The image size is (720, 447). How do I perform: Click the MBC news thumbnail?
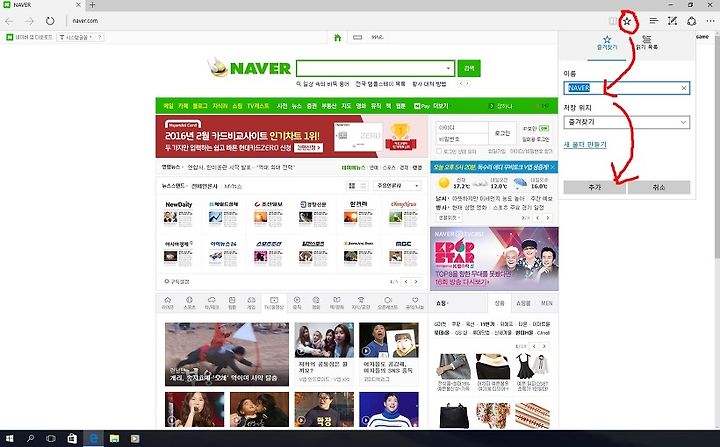403,254
